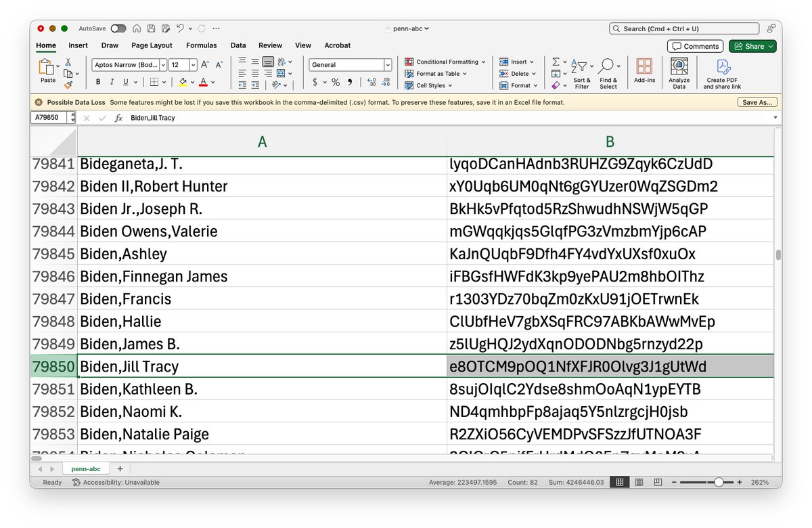Click the Comments button
Screen dimensions: 812x528
click(695, 46)
